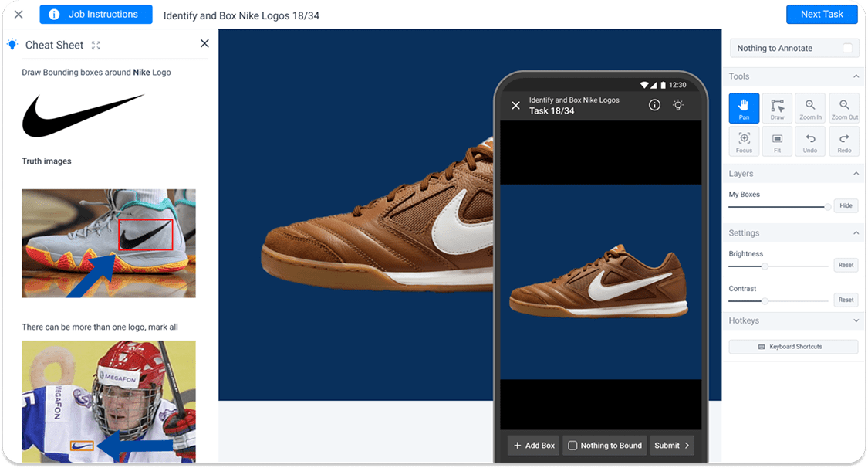The height and width of the screenshot is (468, 868).
Task: Activate the Zoom Out tool
Action: tap(843, 108)
